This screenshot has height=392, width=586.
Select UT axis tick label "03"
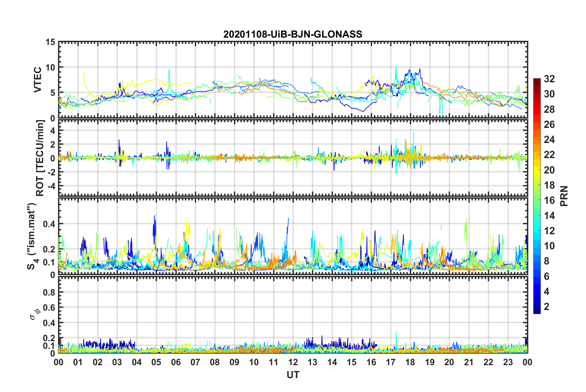[117, 362]
